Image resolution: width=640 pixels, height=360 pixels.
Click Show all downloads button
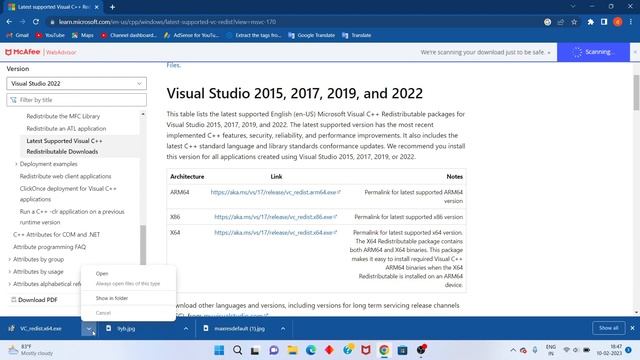608,328
